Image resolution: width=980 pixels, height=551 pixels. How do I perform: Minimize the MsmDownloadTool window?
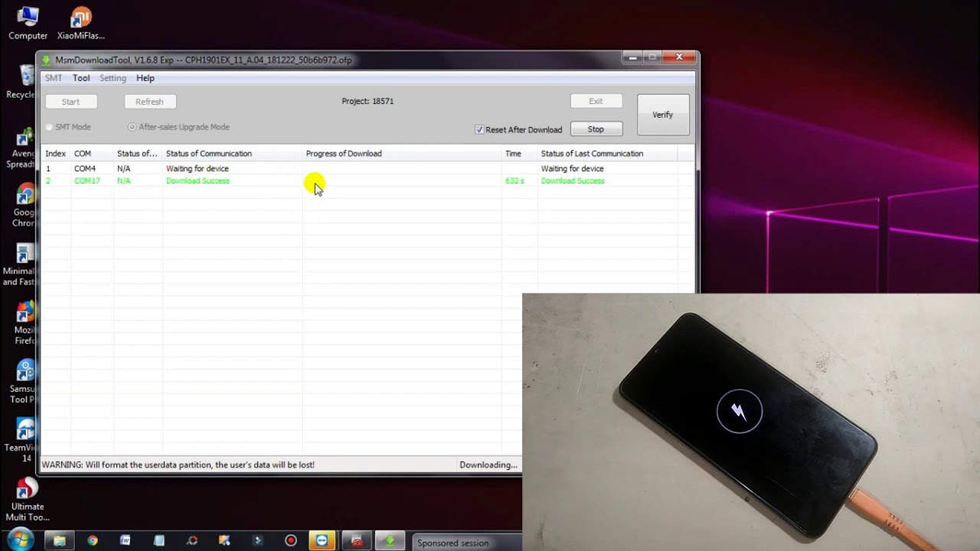pyautogui.click(x=632, y=57)
